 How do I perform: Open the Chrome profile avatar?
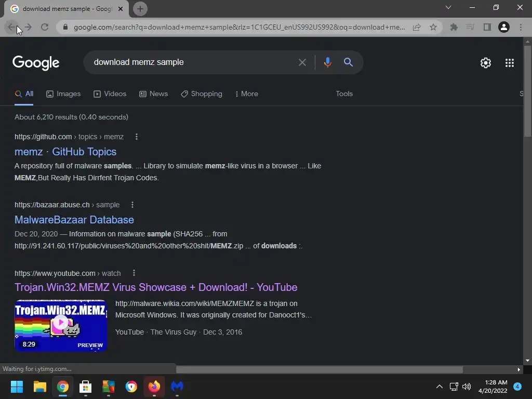pos(504,27)
